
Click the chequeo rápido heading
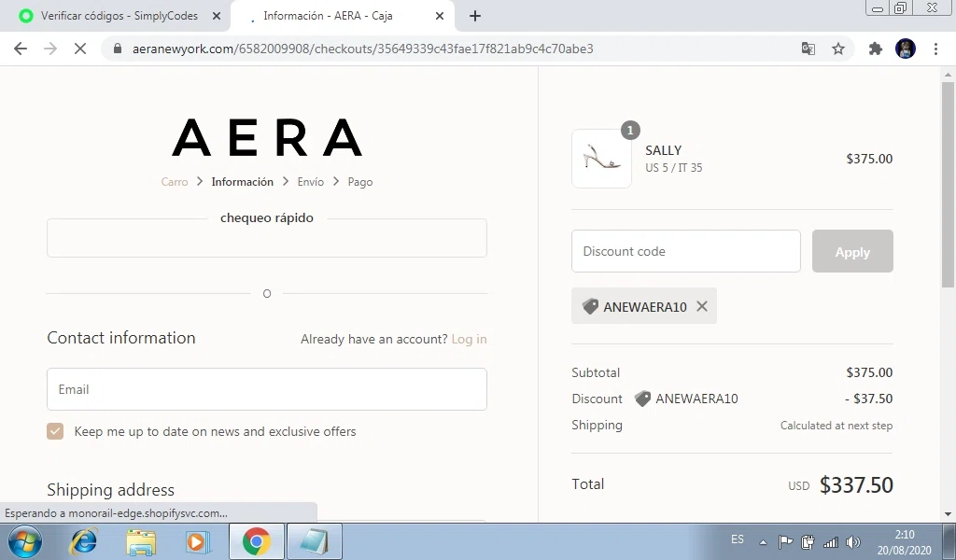pyautogui.click(x=267, y=217)
